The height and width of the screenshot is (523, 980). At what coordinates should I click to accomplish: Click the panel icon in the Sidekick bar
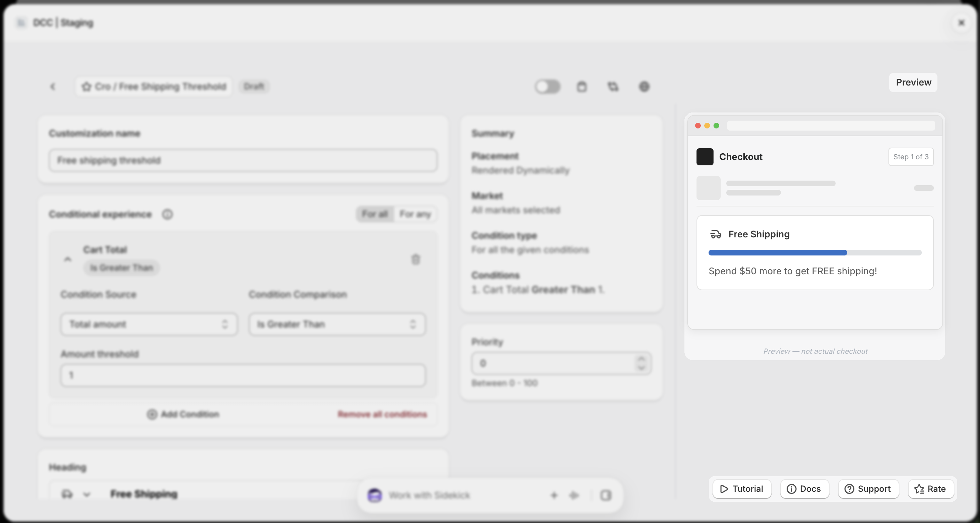(x=606, y=495)
